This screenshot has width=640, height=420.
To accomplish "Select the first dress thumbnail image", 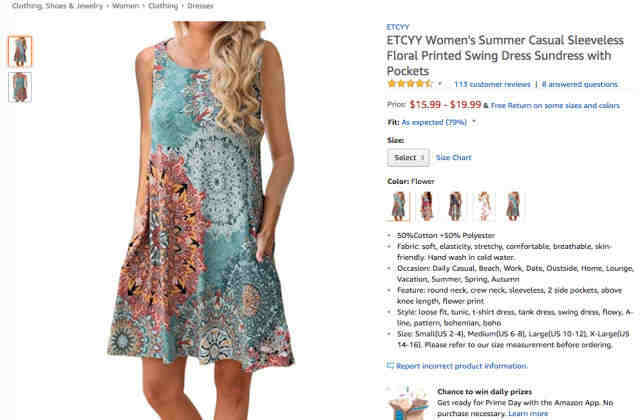I will click(20, 51).
